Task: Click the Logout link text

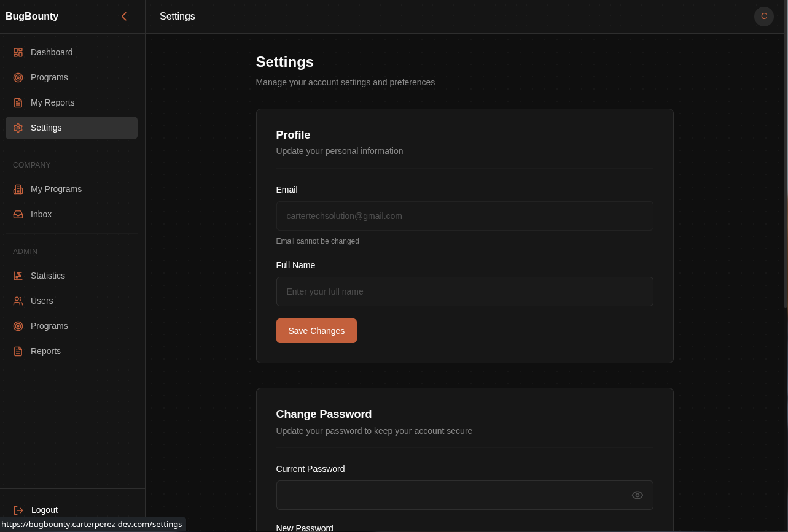Action: tap(44, 510)
